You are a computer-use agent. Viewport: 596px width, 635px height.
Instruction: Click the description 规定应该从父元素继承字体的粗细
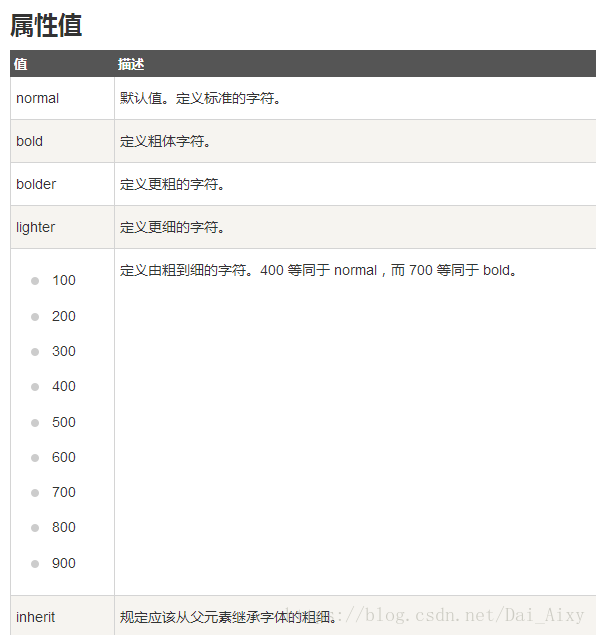(228, 617)
